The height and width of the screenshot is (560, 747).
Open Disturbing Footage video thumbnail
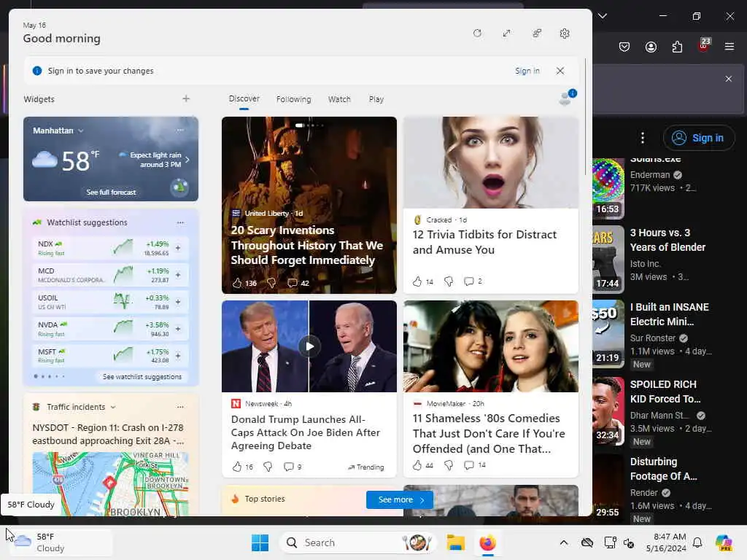[x=608, y=487]
